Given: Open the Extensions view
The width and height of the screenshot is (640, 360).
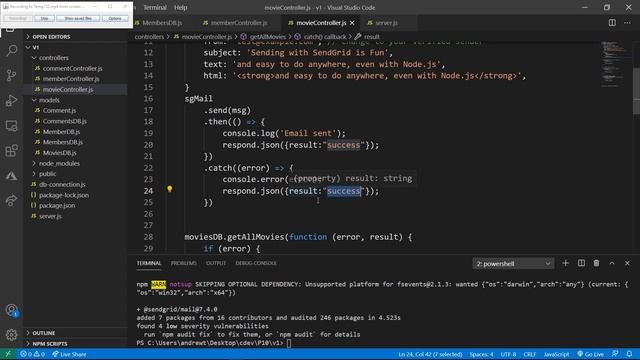Looking at the screenshot, I should 11,151.
